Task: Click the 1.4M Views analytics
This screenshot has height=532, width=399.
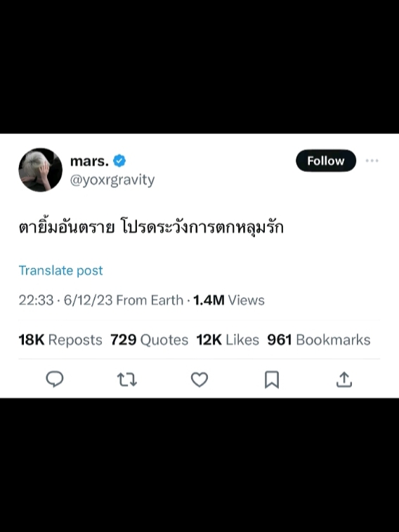Action: (229, 300)
